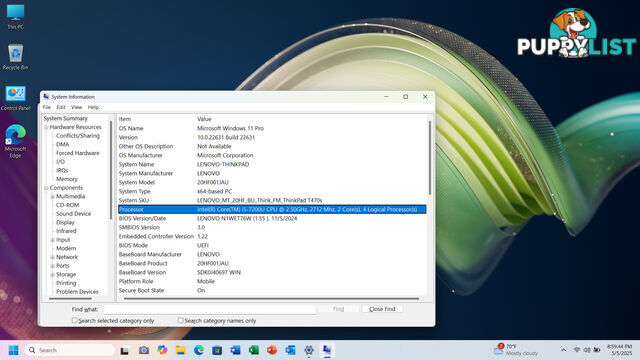
Task: Expand the Network tree node
Action: (52, 257)
